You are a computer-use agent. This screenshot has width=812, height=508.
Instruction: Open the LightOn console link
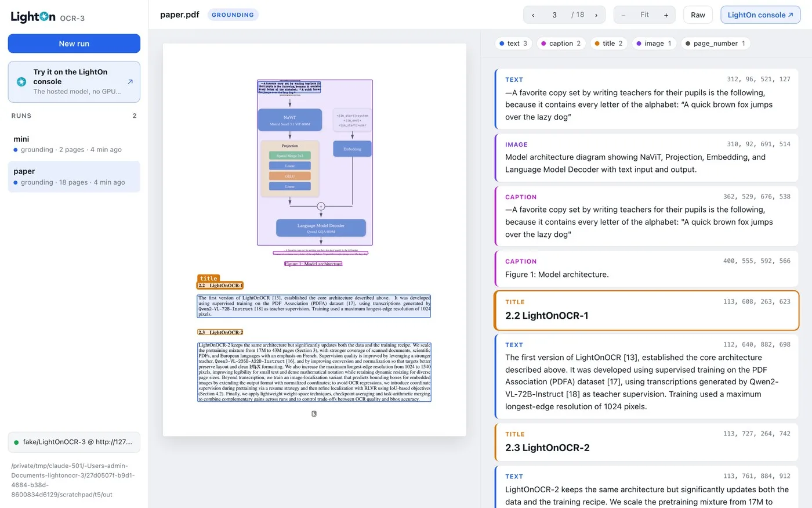760,15
